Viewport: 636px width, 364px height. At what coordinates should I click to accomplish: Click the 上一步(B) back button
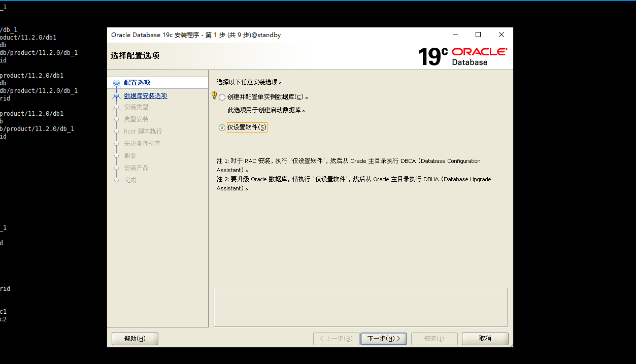click(x=336, y=339)
